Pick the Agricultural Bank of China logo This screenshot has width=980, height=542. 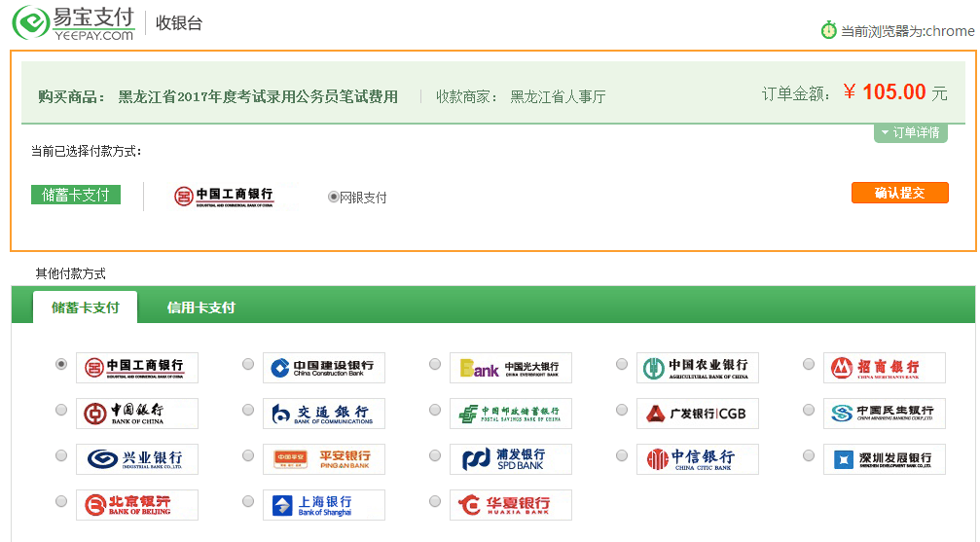(697, 367)
